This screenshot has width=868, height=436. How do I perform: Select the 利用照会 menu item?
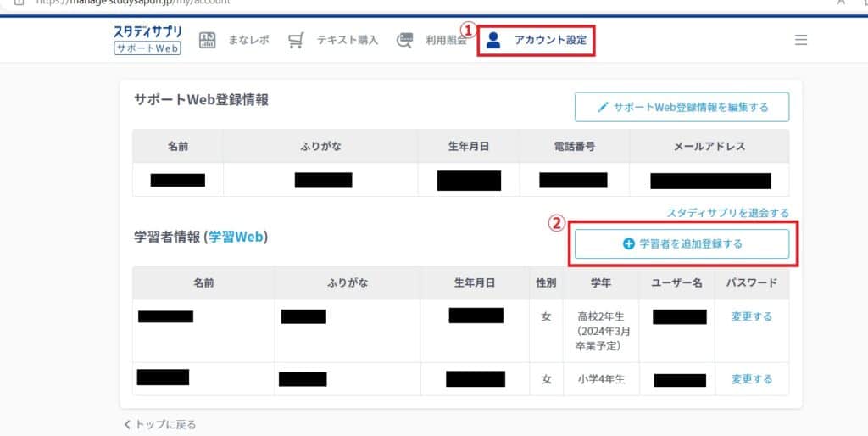(x=445, y=40)
